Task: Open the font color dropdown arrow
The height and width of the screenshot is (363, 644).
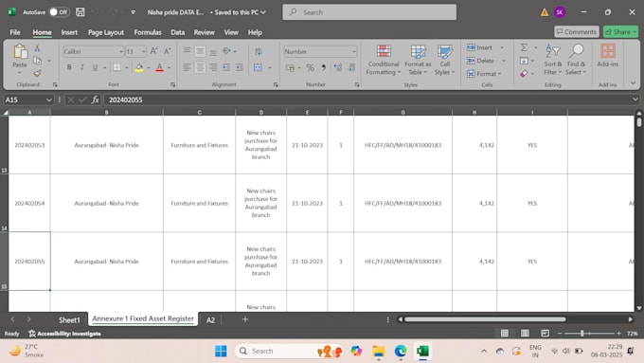Action: pos(169,68)
